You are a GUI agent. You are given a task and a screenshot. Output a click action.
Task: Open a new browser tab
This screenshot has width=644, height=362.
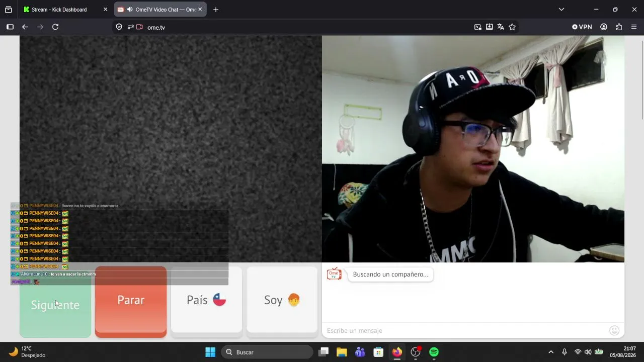[x=216, y=10]
